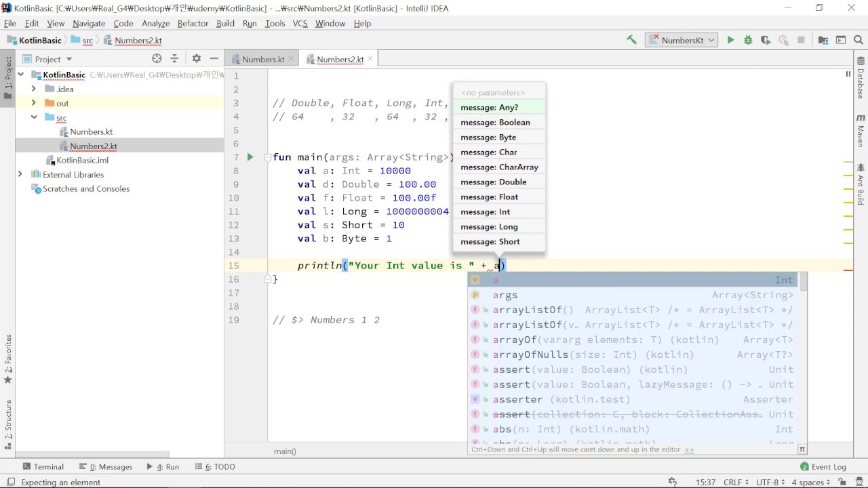The width and height of the screenshot is (868, 488).
Task: Change line separator CRLF setting
Action: 736,482
